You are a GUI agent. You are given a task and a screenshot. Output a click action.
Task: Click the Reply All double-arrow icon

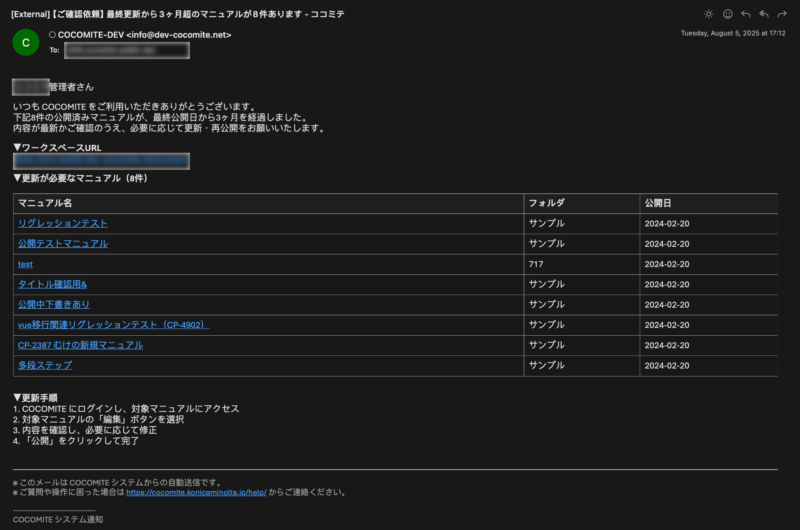pos(764,14)
